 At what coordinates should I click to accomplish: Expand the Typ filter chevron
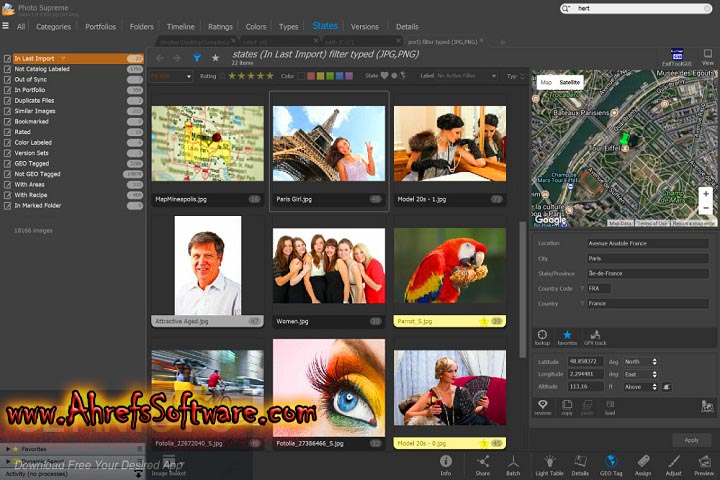click(x=522, y=76)
